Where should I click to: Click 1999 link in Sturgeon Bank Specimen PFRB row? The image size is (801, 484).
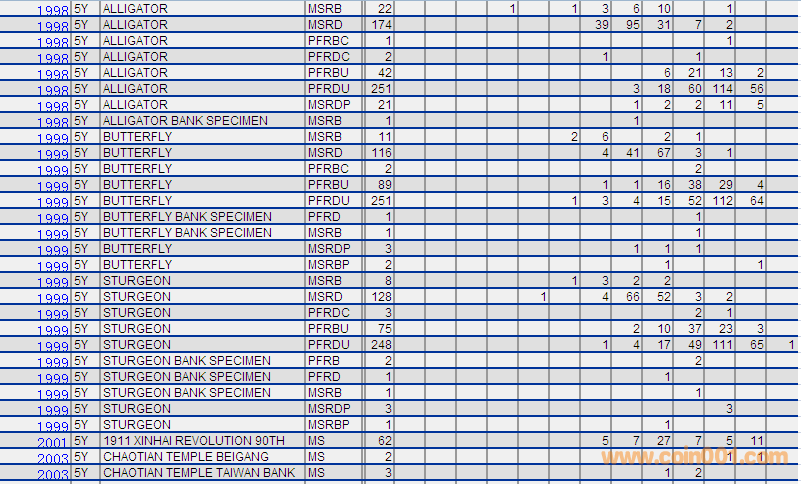53,363
